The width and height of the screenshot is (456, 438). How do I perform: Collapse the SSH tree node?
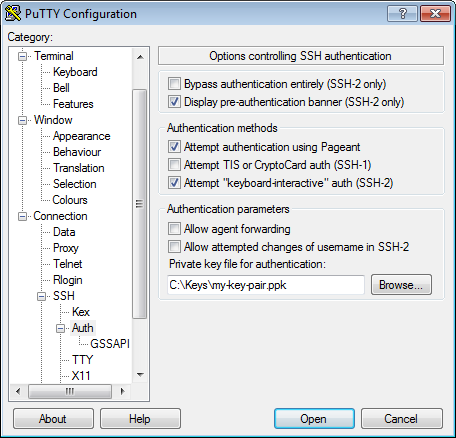[42, 296]
